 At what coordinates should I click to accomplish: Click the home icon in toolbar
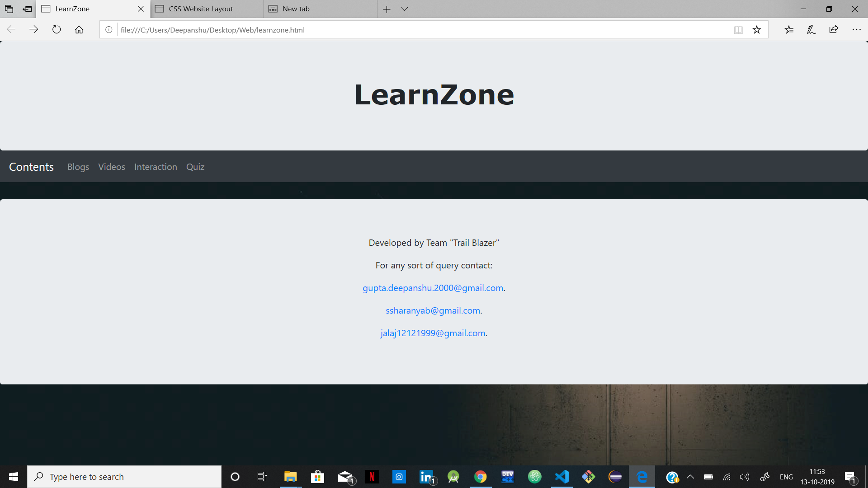[x=79, y=30]
